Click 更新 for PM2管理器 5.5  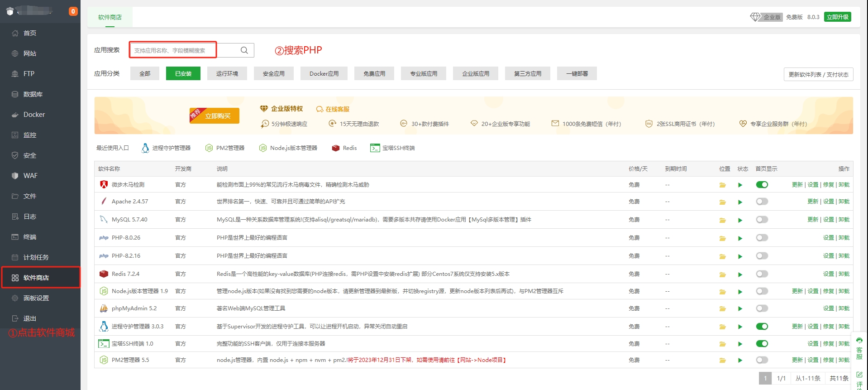[x=797, y=360]
